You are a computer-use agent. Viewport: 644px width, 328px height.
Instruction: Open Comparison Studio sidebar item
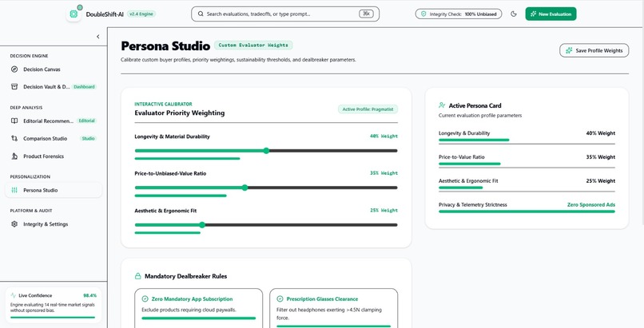[x=54, y=139]
